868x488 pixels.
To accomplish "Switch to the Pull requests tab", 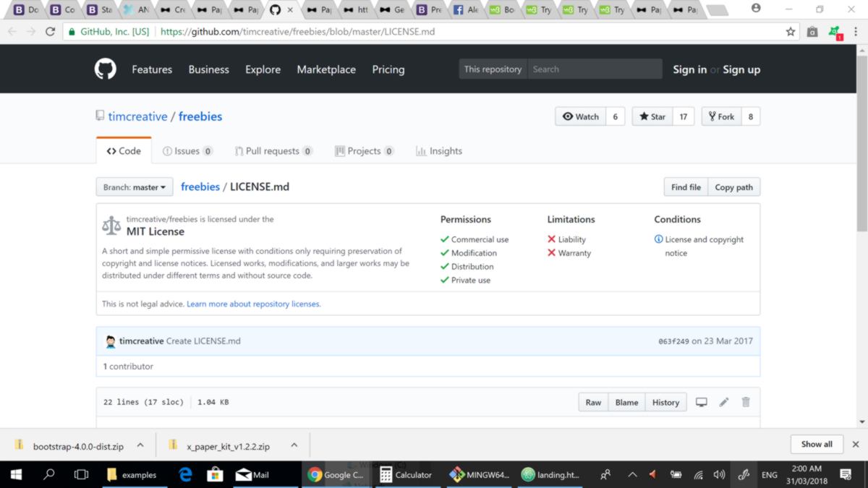I will [273, 151].
